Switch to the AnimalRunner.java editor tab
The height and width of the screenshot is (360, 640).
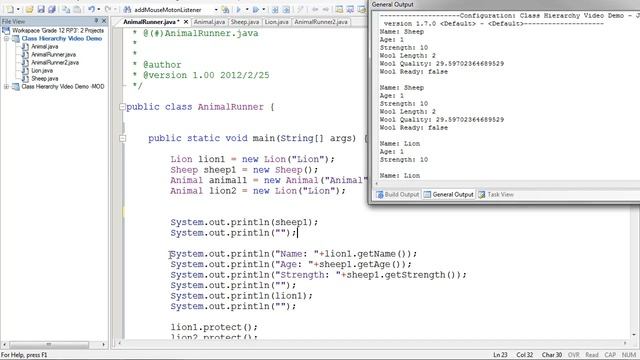coord(151,22)
